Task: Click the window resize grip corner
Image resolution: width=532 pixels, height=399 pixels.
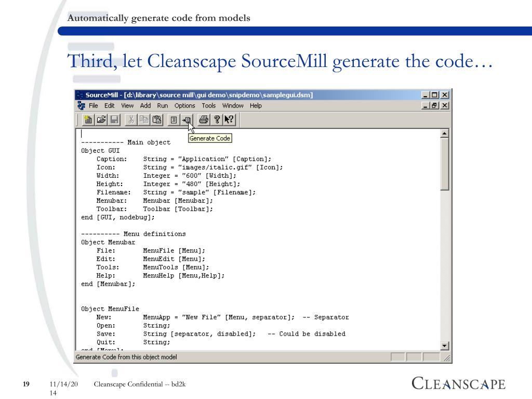Action: [x=447, y=357]
